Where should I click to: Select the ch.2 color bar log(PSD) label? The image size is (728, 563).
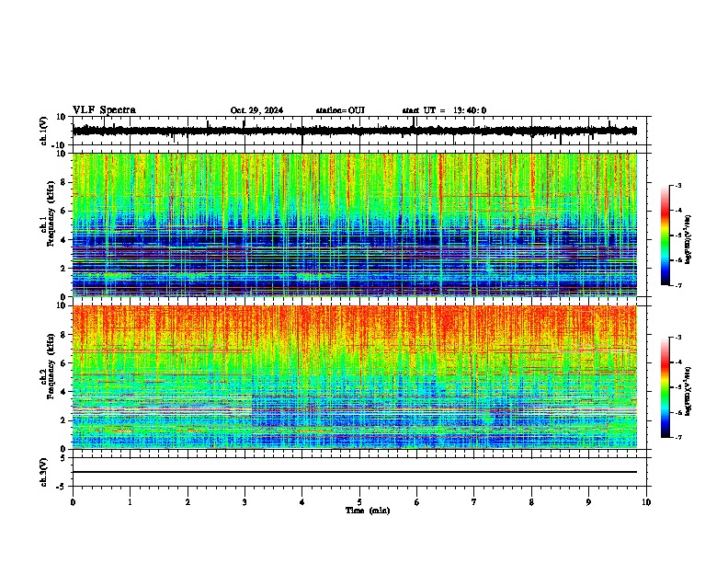688,391
